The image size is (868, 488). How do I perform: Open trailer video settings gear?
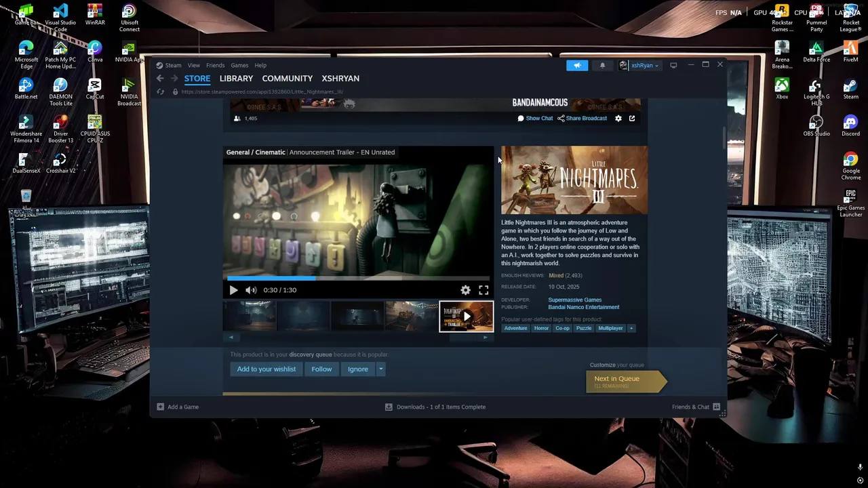[466, 290]
